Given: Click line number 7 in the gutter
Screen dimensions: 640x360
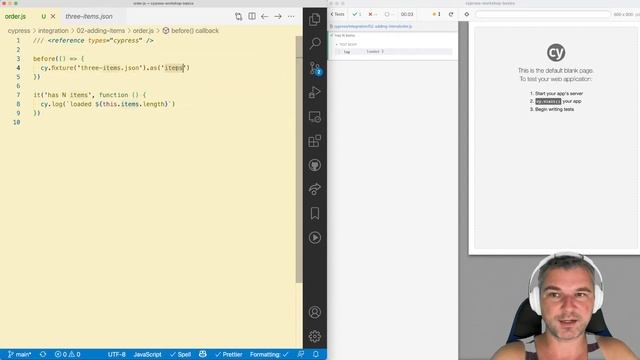Looking at the screenshot, I should pos(18,95).
